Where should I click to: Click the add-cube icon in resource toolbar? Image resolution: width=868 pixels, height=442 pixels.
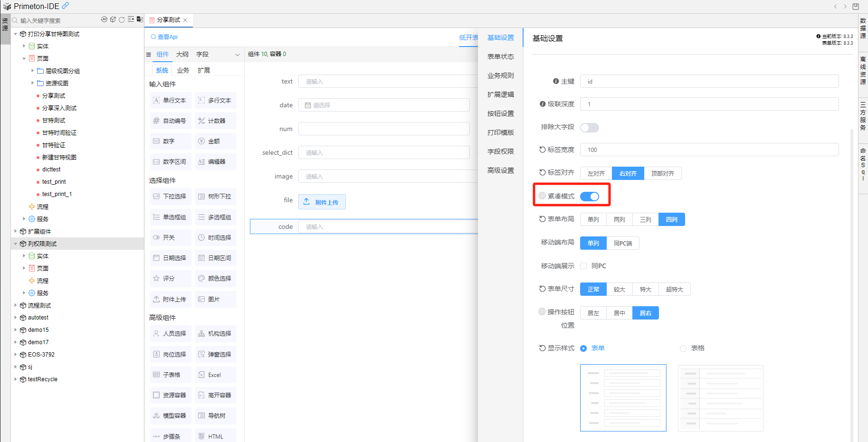pyautogui.click(x=113, y=19)
